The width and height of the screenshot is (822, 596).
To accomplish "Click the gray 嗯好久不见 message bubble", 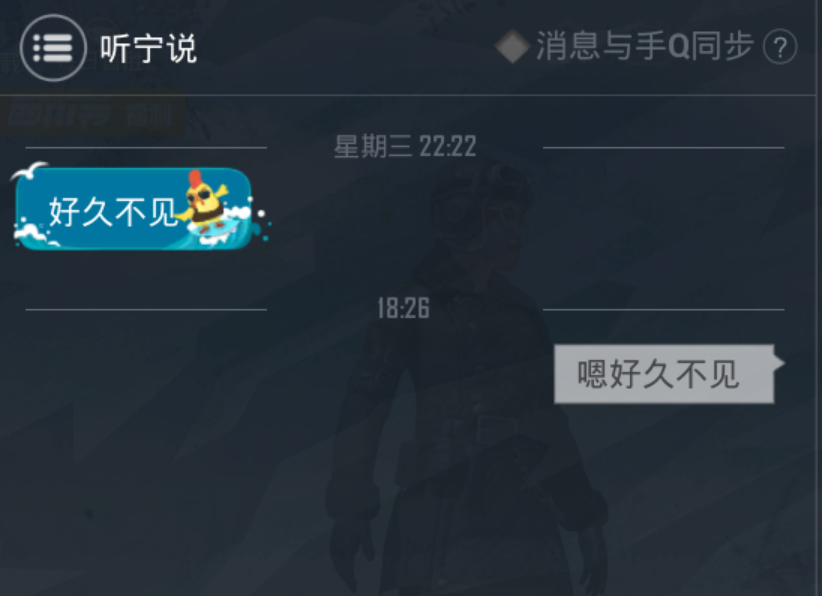I will tap(664, 374).
